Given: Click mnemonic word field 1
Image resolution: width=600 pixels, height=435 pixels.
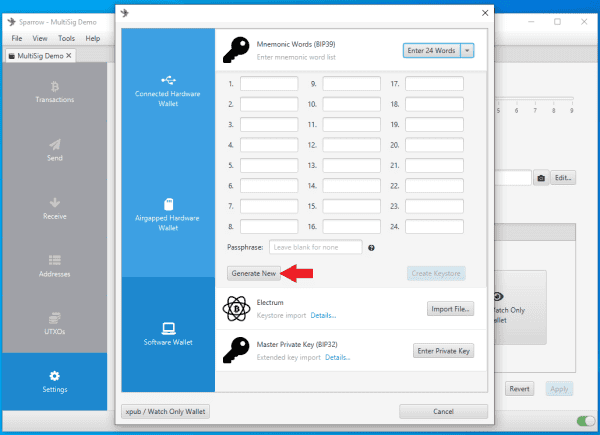Looking at the screenshot, I should coord(269,84).
